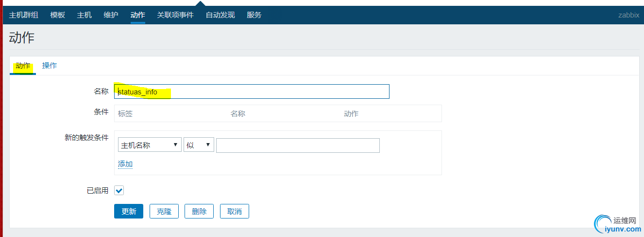The width and height of the screenshot is (644, 237).
Task: Open 关联项事件 in the navigation bar
Action: tap(175, 15)
